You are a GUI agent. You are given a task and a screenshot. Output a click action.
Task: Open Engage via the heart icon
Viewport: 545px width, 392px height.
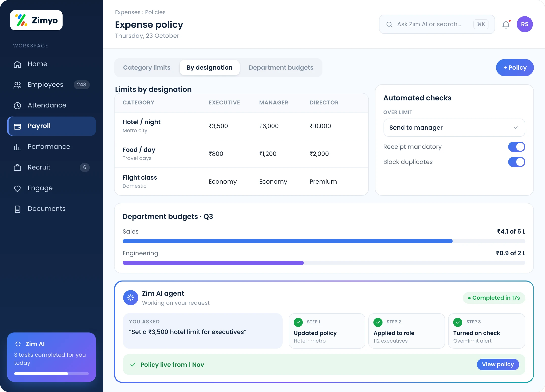(17, 188)
